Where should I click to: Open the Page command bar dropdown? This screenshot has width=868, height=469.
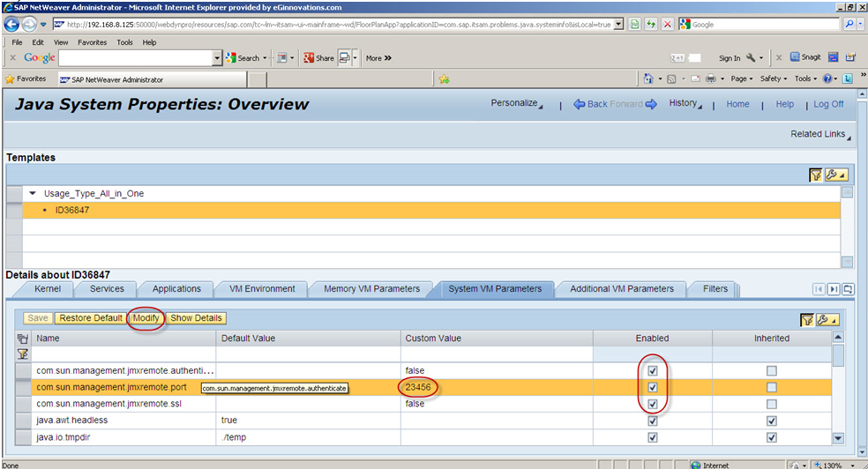741,78
